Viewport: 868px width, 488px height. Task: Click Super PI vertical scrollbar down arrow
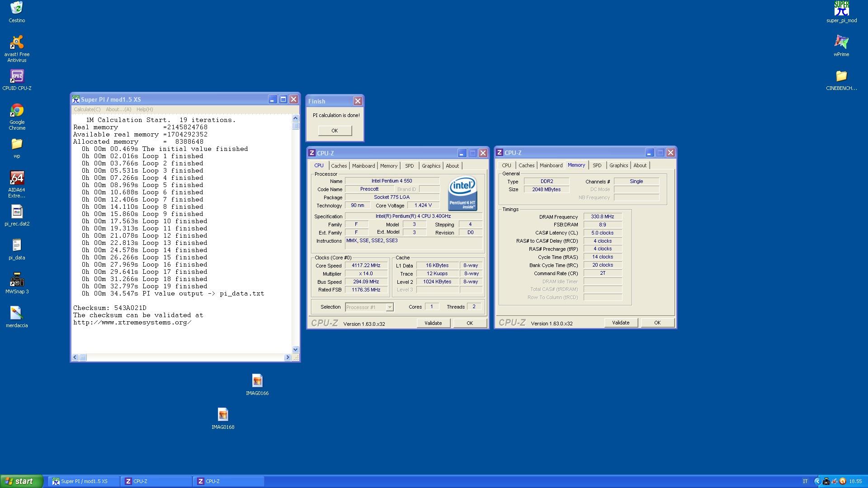(x=296, y=349)
